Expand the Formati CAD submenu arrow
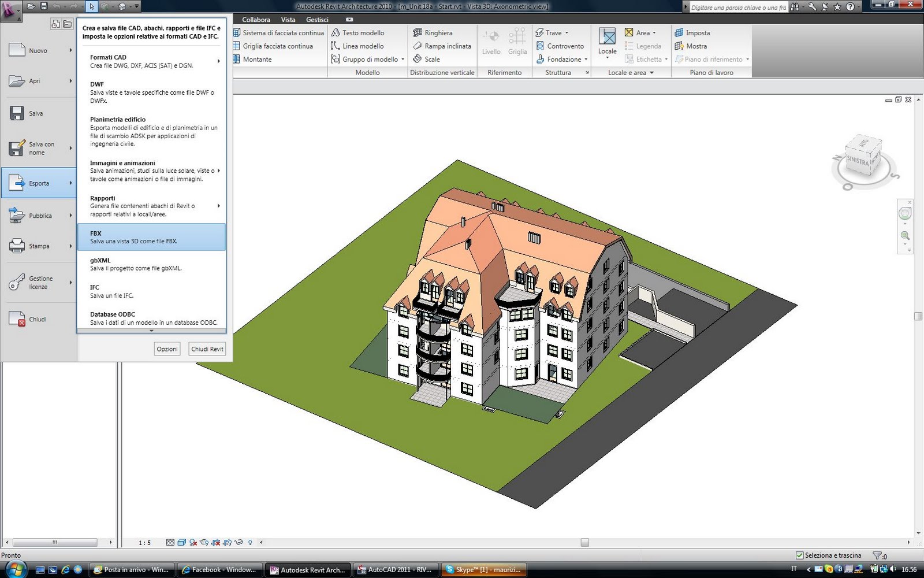The height and width of the screenshot is (578, 924). coord(218,61)
